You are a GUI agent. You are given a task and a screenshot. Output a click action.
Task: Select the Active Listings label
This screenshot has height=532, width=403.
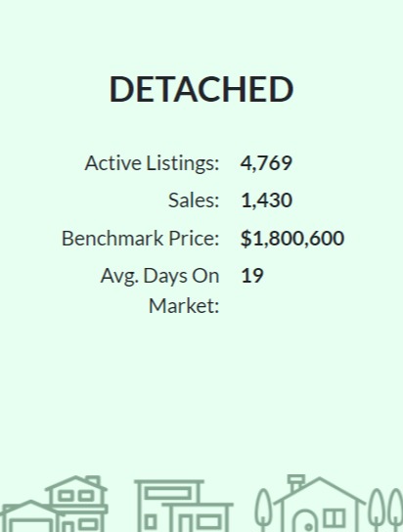click(152, 163)
